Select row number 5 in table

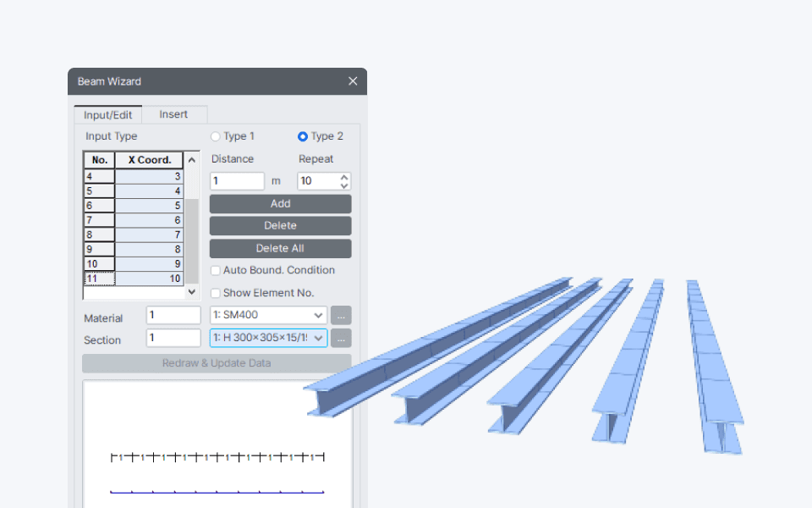point(99,190)
